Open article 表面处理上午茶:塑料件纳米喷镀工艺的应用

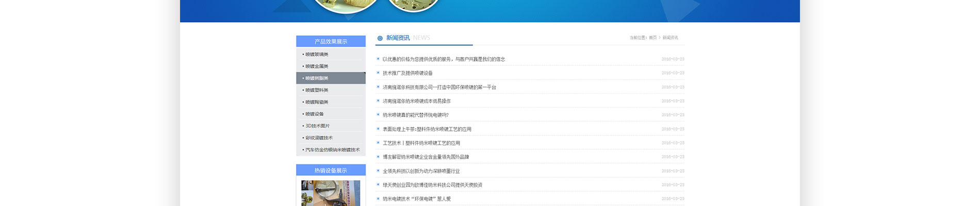(x=427, y=129)
